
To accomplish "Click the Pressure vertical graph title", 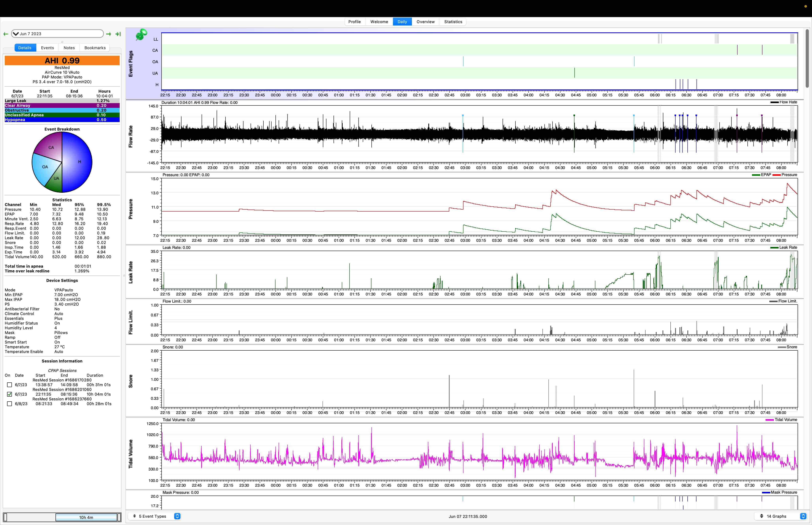I will tap(131, 209).
